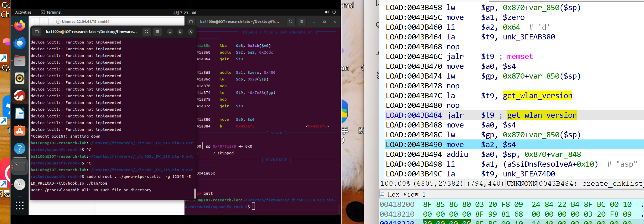Open the system power menu
Screen dimensions: 644x224
pyautogui.click(x=334, y=12)
